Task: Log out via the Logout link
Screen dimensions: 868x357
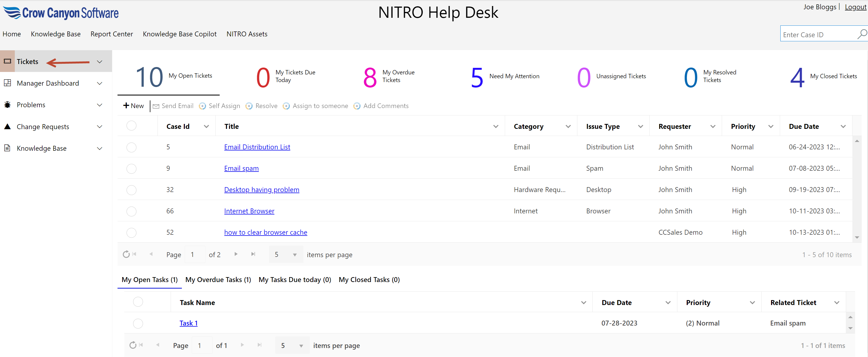Action: pos(855,7)
